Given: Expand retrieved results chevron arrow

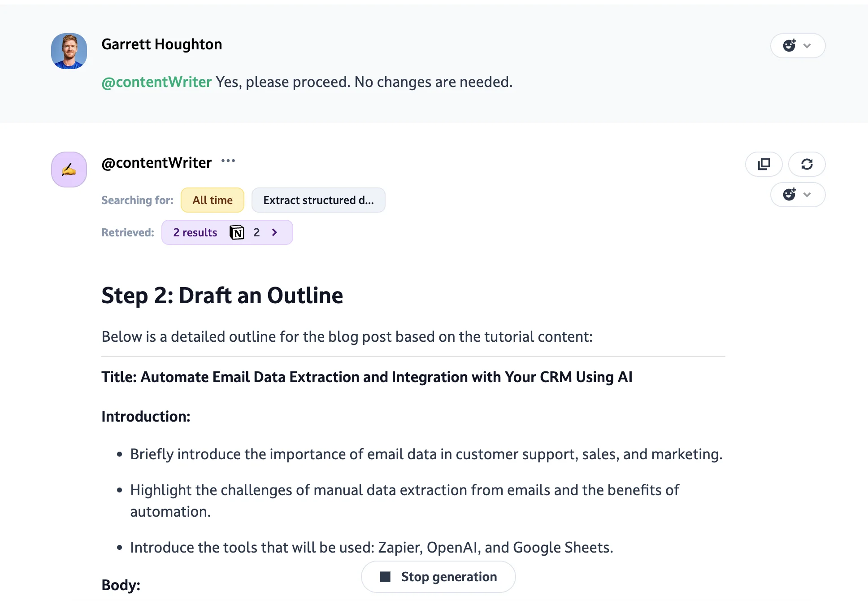Looking at the screenshot, I should [x=274, y=232].
